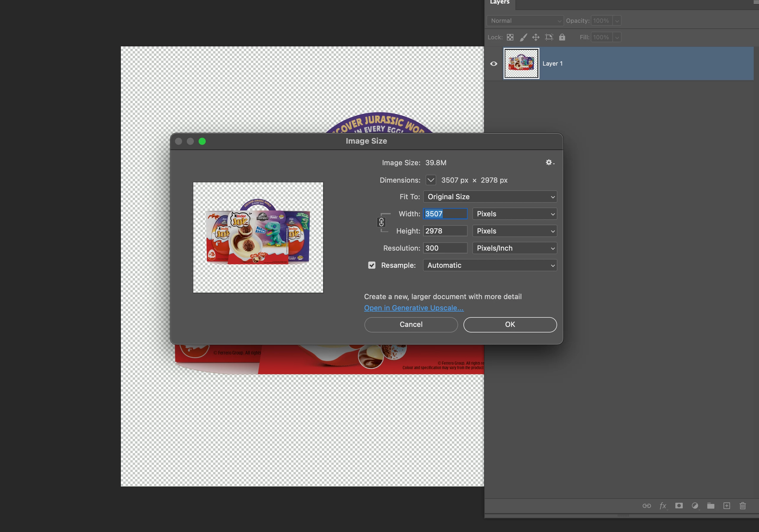Click the Height input field

click(445, 231)
